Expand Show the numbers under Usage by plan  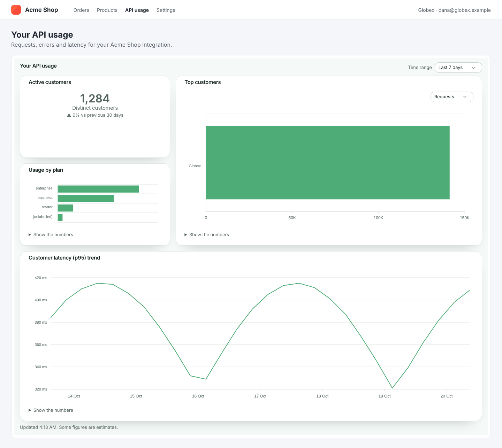[51, 235]
